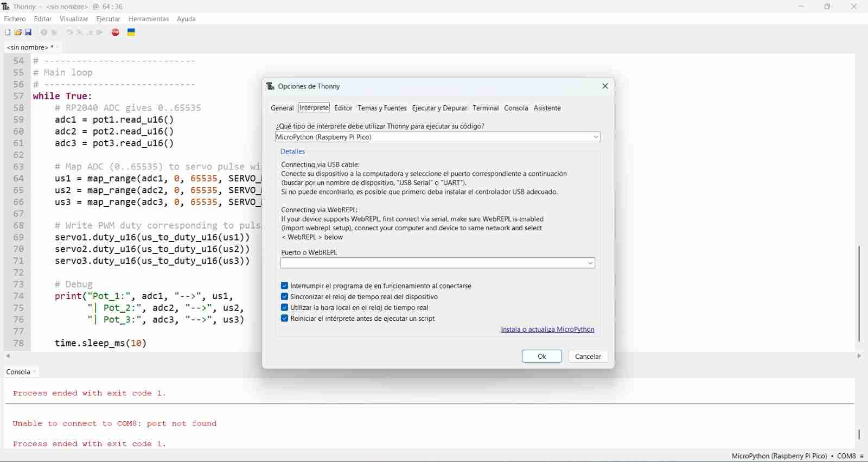Close the Opciones de Thonny dialog

click(x=605, y=86)
